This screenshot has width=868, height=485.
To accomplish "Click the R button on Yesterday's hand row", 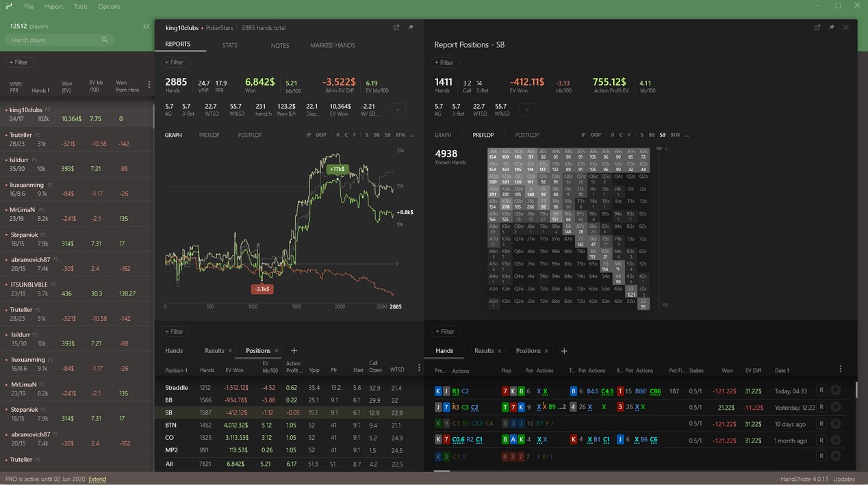I will (x=821, y=407).
